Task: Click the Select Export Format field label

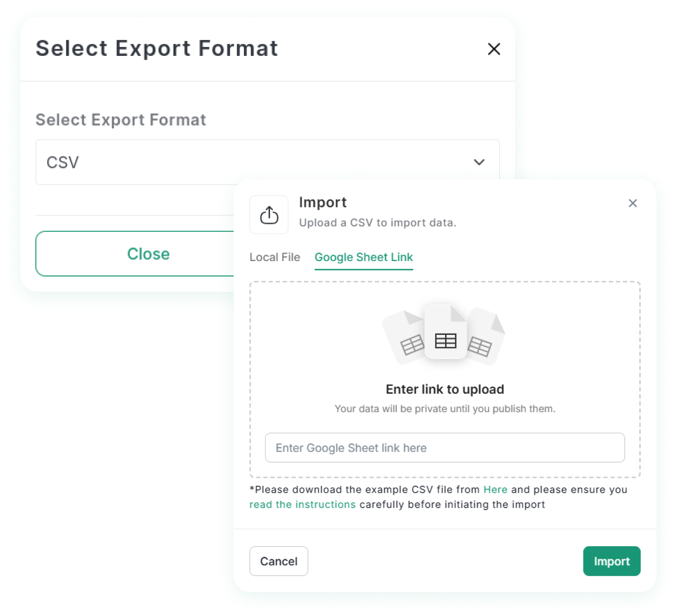Action: 121,120
